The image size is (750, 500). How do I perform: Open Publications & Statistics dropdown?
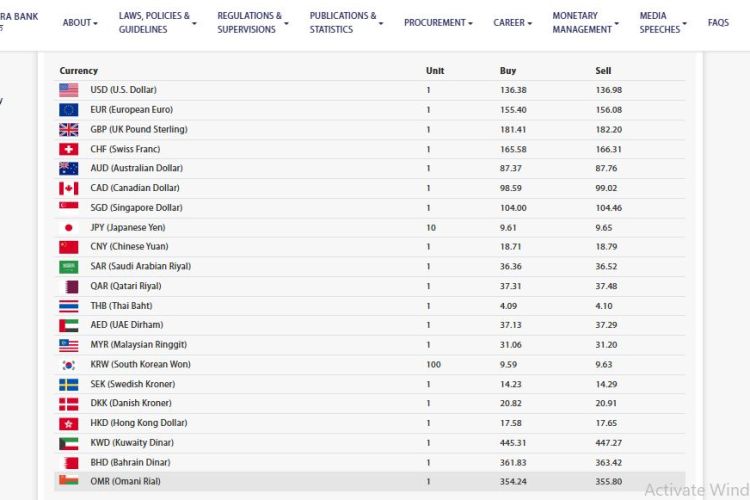pyautogui.click(x=346, y=22)
